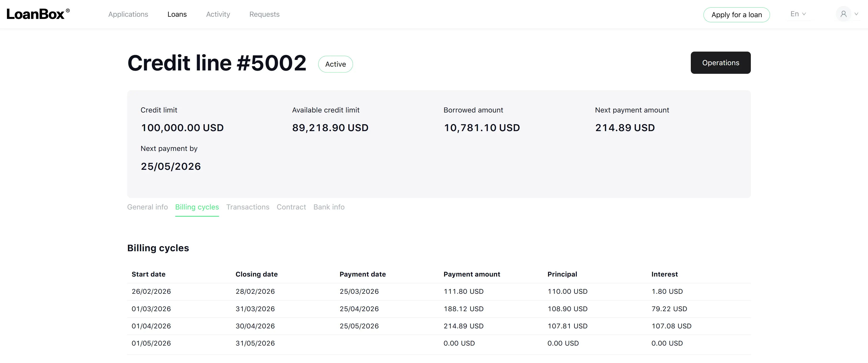Image resolution: width=868 pixels, height=363 pixels.
Task: Click the Principal column header
Action: click(x=562, y=274)
